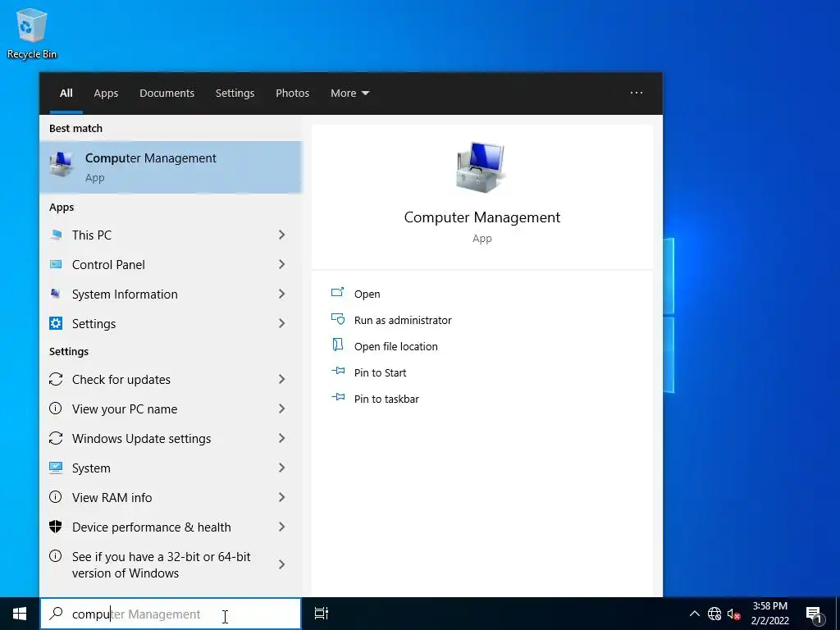Expand System Information result arrow
Screen dimensions: 840x630
coord(282,294)
